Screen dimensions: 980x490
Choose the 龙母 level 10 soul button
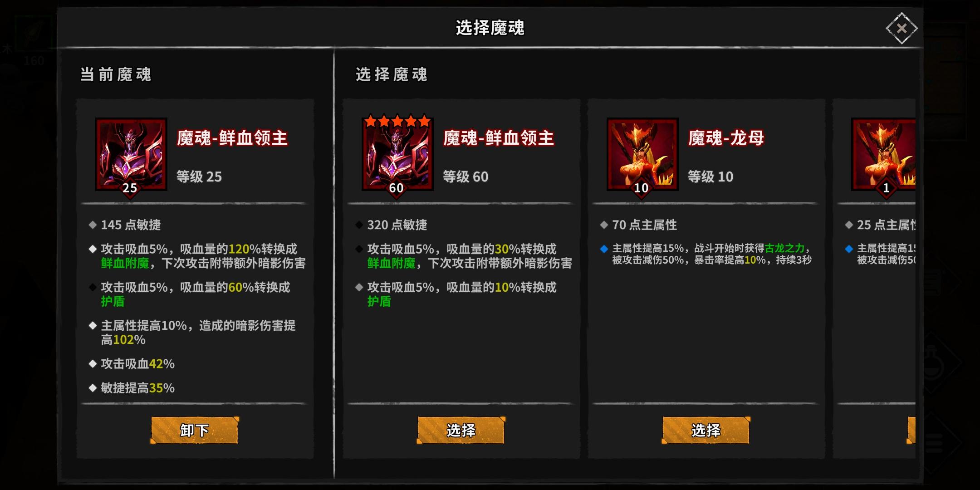coord(706,430)
